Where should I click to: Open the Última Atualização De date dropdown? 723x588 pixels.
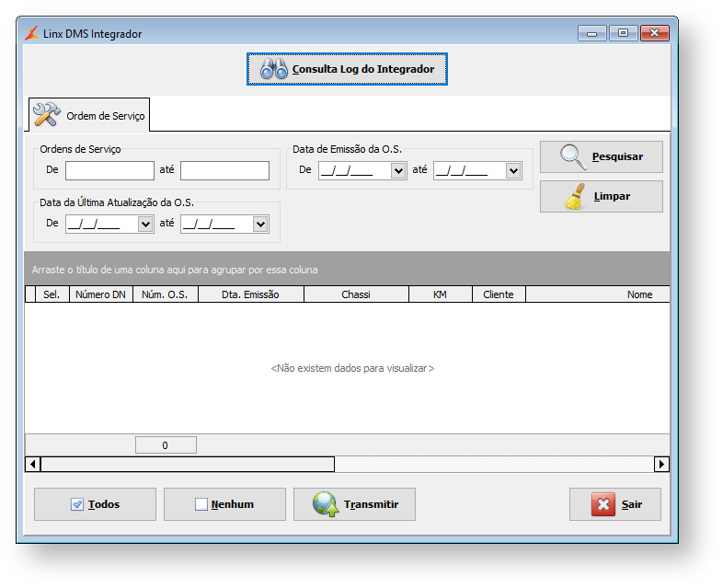pyautogui.click(x=145, y=225)
